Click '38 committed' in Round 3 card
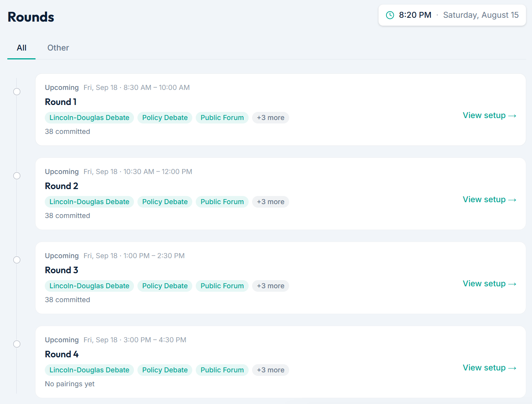 click(68, 300)
